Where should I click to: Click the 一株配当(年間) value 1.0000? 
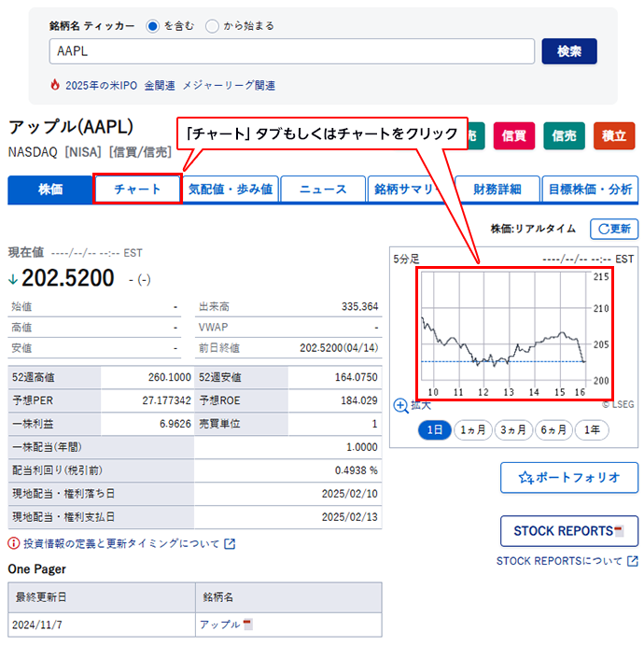(362, 447)
